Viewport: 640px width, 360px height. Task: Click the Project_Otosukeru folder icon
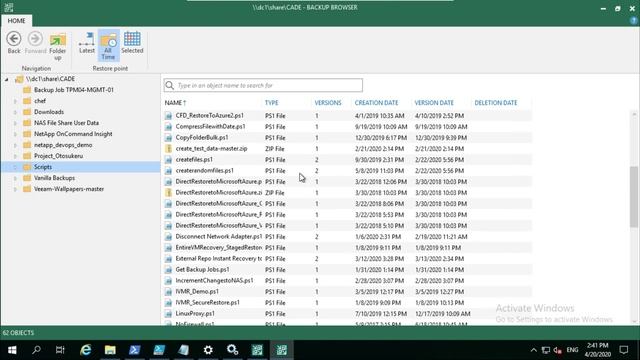[27, 156]
